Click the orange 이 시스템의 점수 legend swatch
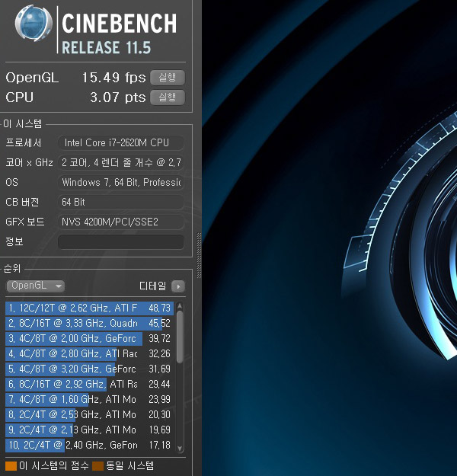 click(11, 466)
